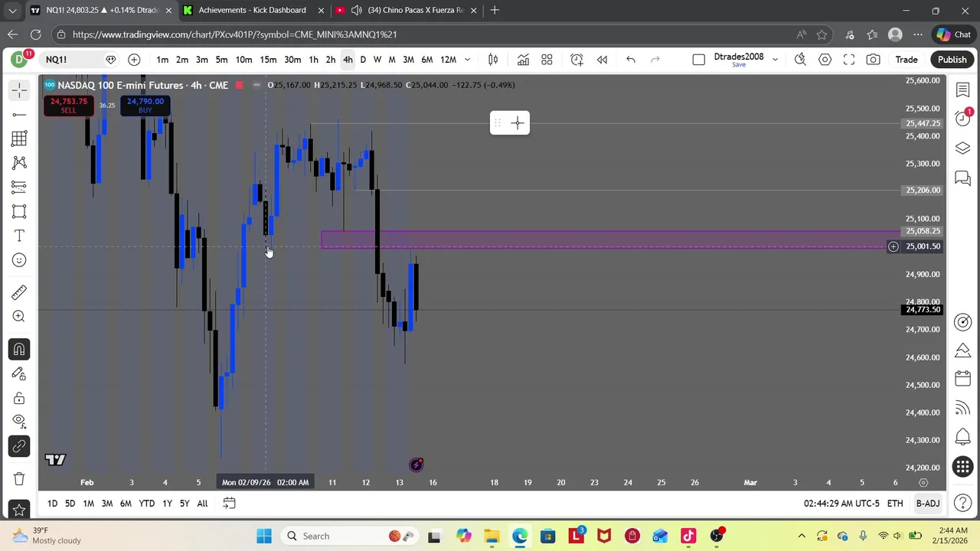Open the ETH session dropdown

click(x=894, y=503)
